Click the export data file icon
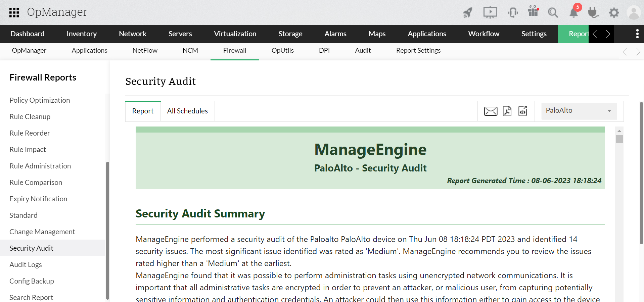Screen dimensions: 644x302 523,111
